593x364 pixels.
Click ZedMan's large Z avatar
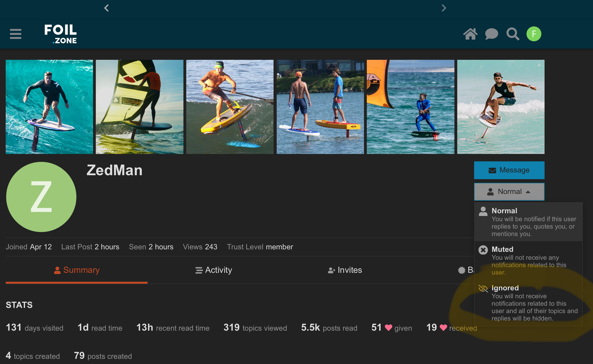(41, 197)
